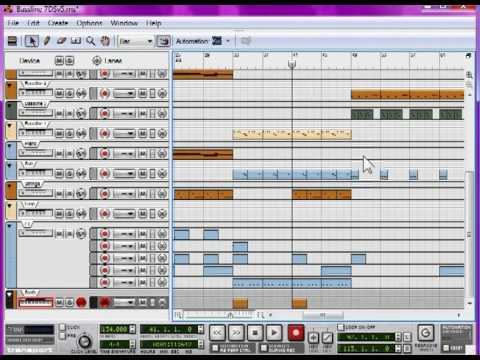Click the add Lanes icon in header

[x=97, y=60]
